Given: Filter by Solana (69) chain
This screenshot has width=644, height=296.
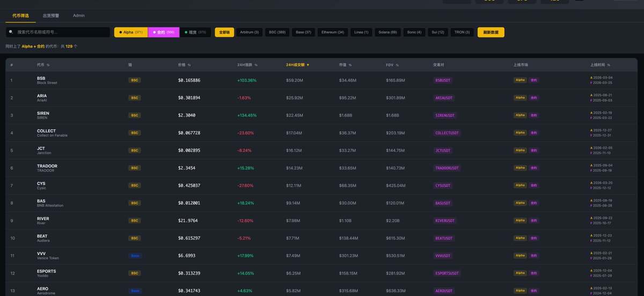Looking at the screenshot, I should 387,32.
